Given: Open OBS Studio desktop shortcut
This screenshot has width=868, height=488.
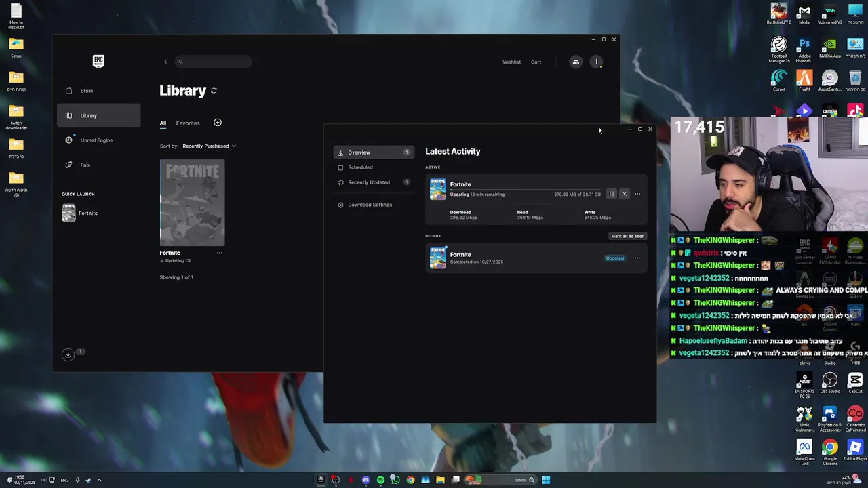Looking at the screenshot, I should 830,382.
